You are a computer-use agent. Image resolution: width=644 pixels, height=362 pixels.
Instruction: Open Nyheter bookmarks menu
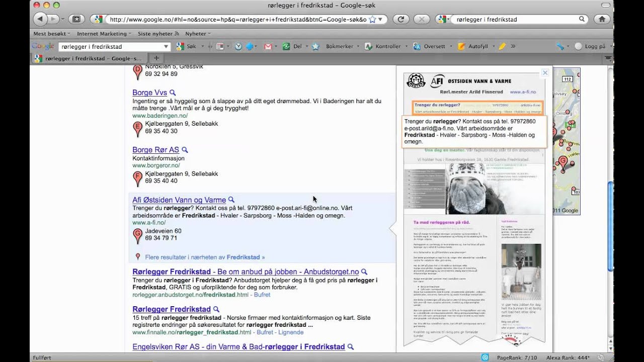pyautogui.click(x=198, y=34)
